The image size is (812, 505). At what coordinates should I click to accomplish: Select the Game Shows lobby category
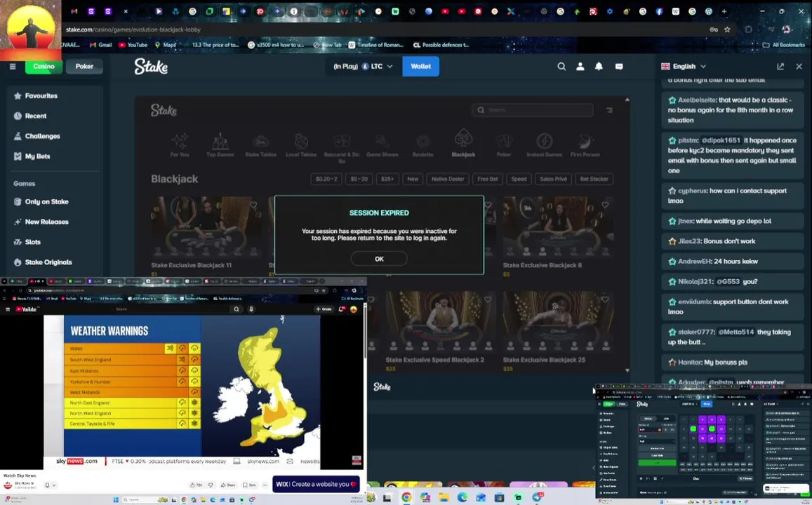[382, 144]
